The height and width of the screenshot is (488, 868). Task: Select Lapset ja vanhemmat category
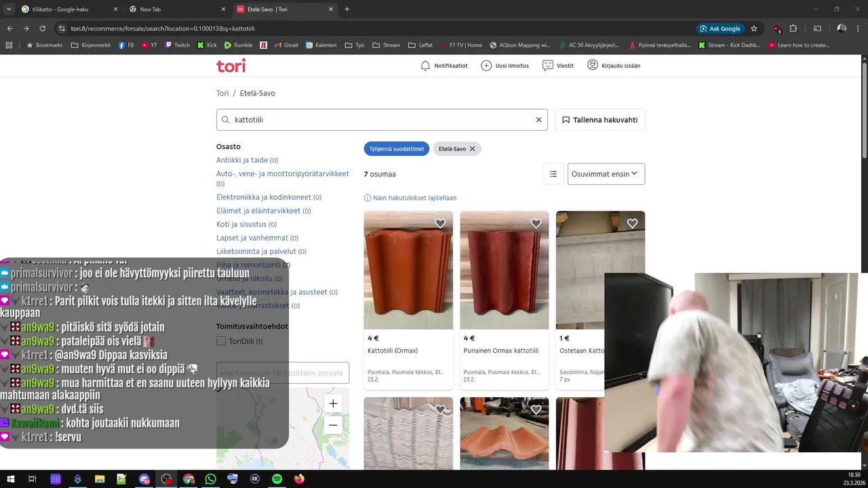pyautogui.click(x=252, y=238)
